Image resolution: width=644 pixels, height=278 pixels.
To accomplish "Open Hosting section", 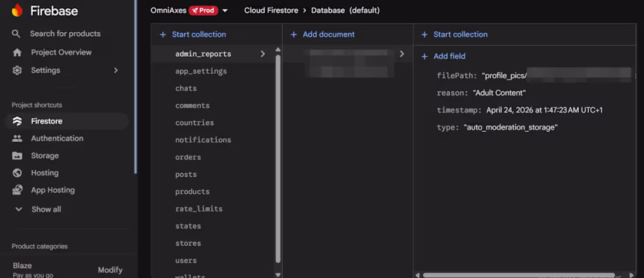I will (x=44, y=173).
